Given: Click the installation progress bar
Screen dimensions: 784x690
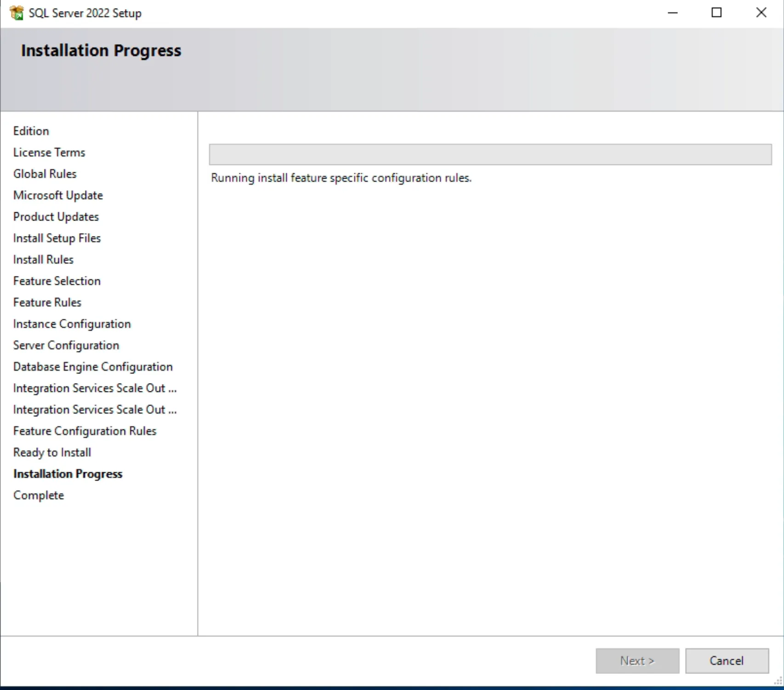Looking at the screenshot, I should coord(490,154).
